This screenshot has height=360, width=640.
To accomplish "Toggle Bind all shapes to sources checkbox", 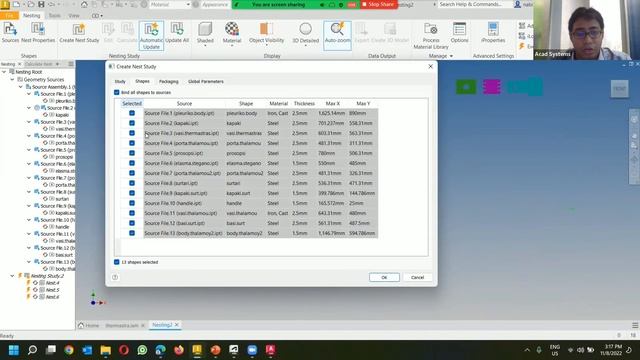I will pyautogui.click(x=117, y=92).
